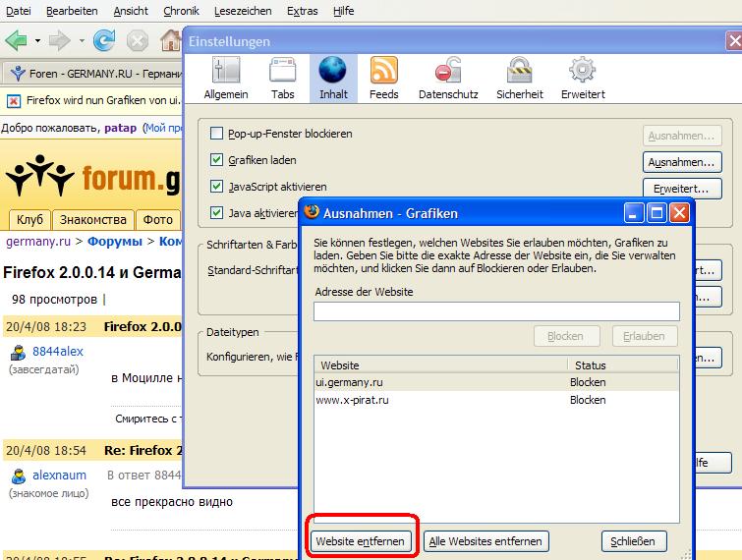Follow the germany.ru breadcrumb link
Screen dimensions: 742x560
click(38, 242)
